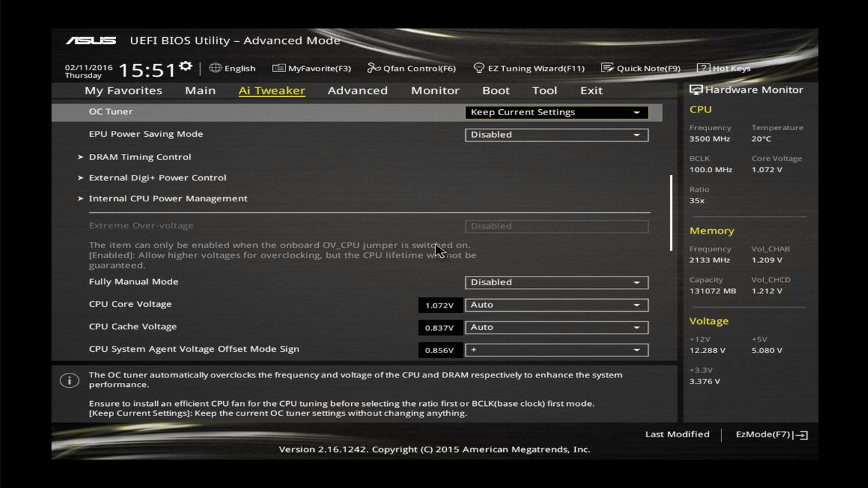
Task: Click the MyFavorite list icon
Action: (x=279, y=68)
